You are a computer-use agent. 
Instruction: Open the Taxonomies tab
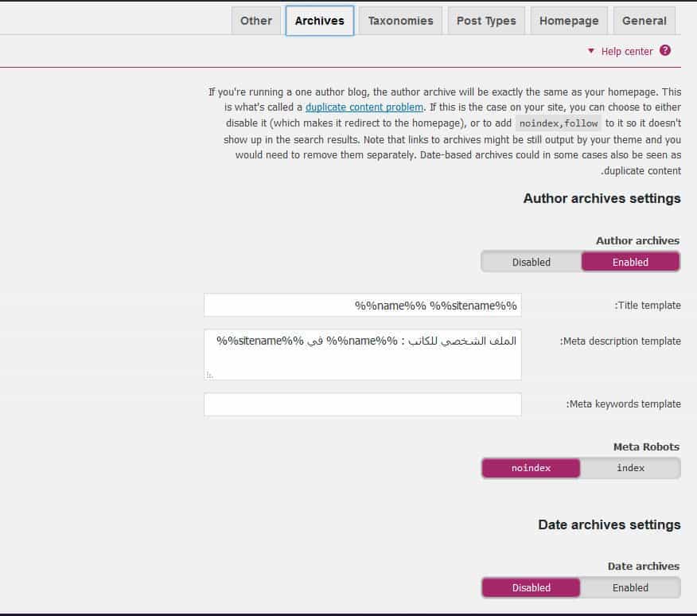coord(400,21)
